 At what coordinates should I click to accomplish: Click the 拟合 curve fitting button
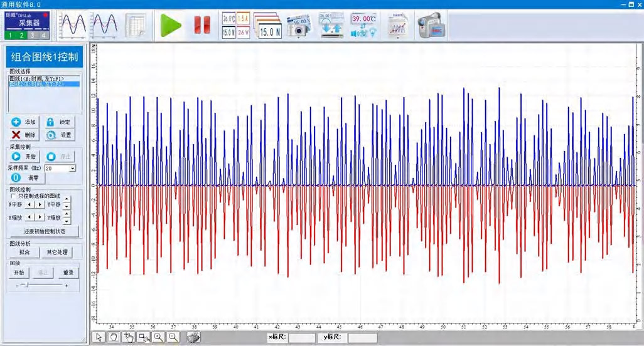tap(24, 252)
